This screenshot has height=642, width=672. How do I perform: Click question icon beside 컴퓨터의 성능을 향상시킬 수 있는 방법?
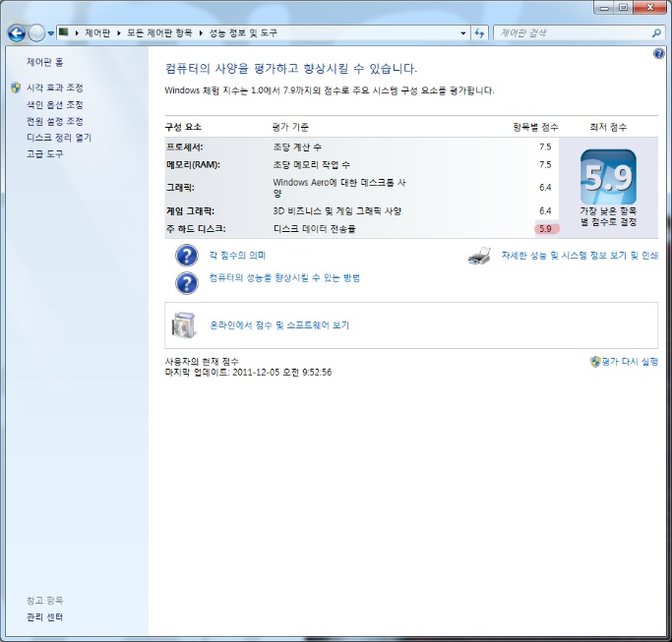coord(187,283)
